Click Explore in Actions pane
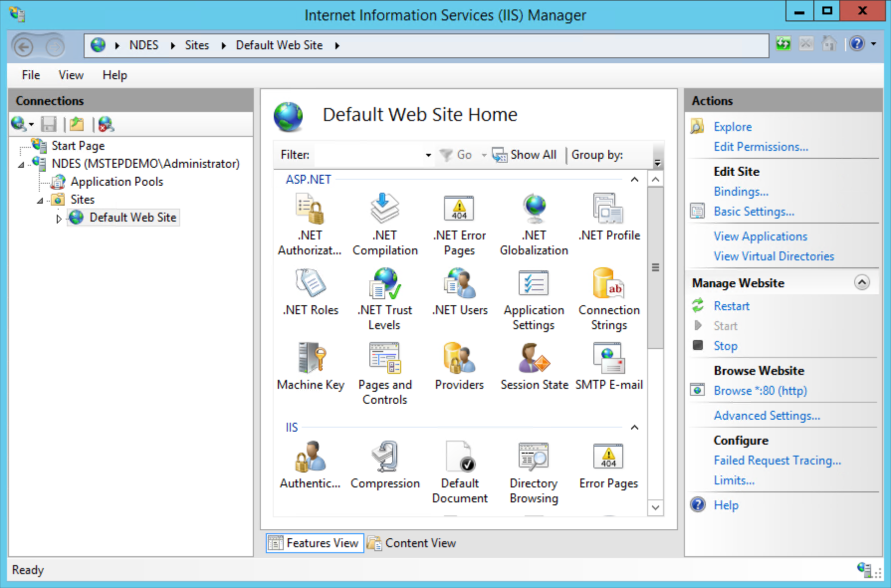The image size is (891, 588). (733, 127)
